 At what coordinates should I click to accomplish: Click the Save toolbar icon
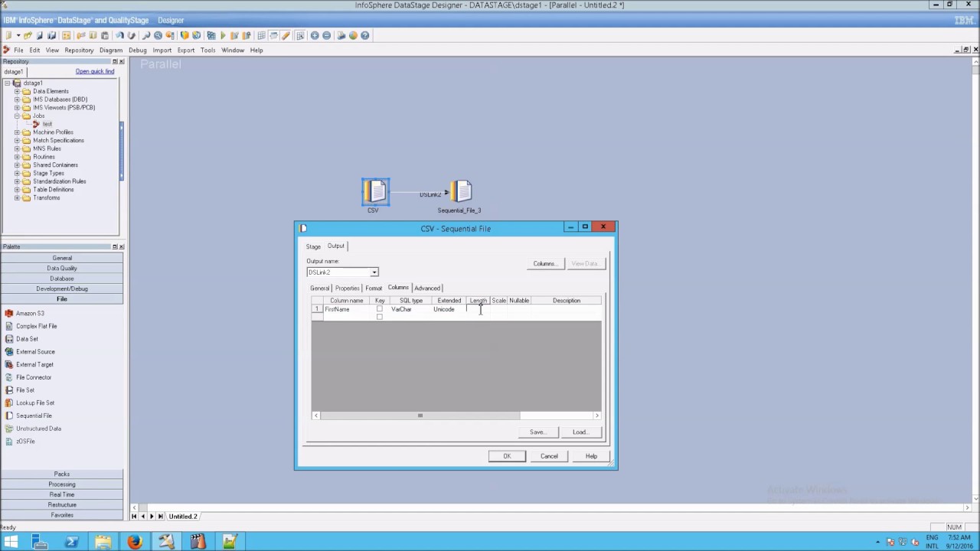(x=40, y=35)
